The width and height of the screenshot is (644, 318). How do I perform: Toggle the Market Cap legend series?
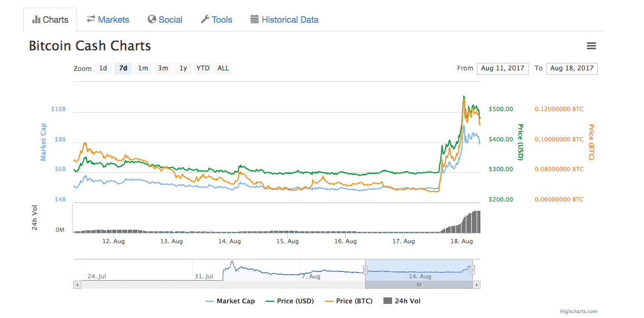[x=230, y=301]
